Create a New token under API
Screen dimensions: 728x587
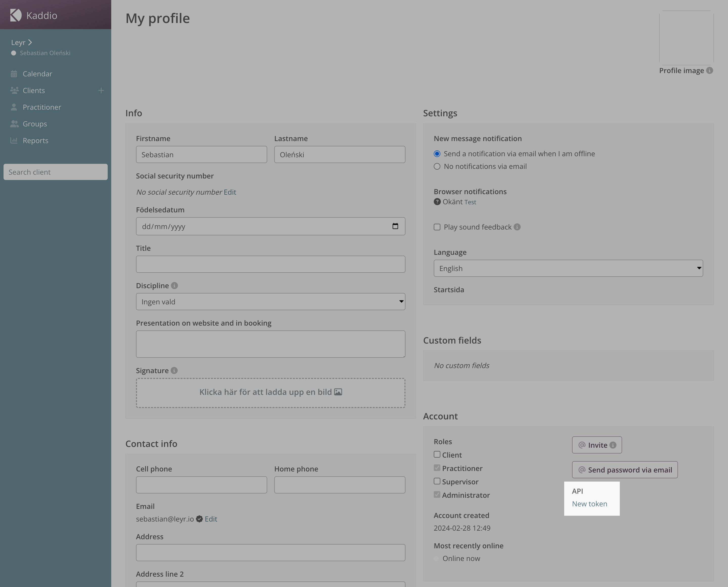pos(589,504)
